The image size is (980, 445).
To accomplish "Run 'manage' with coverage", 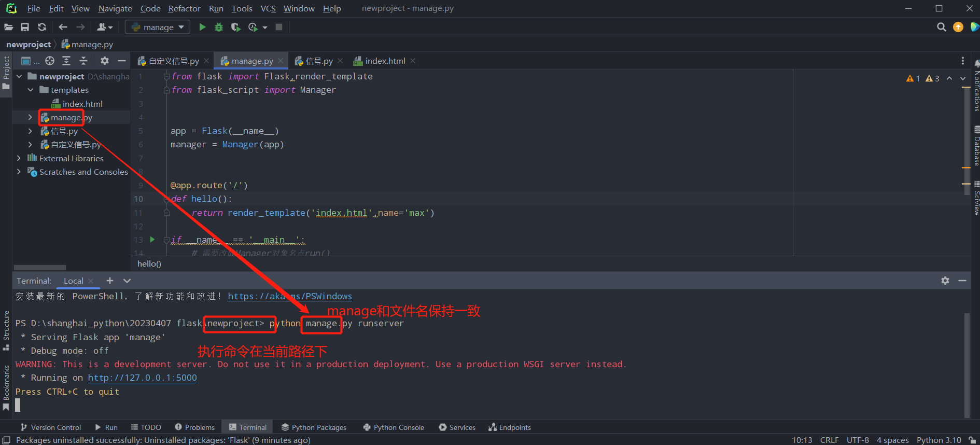I will 235,27.
